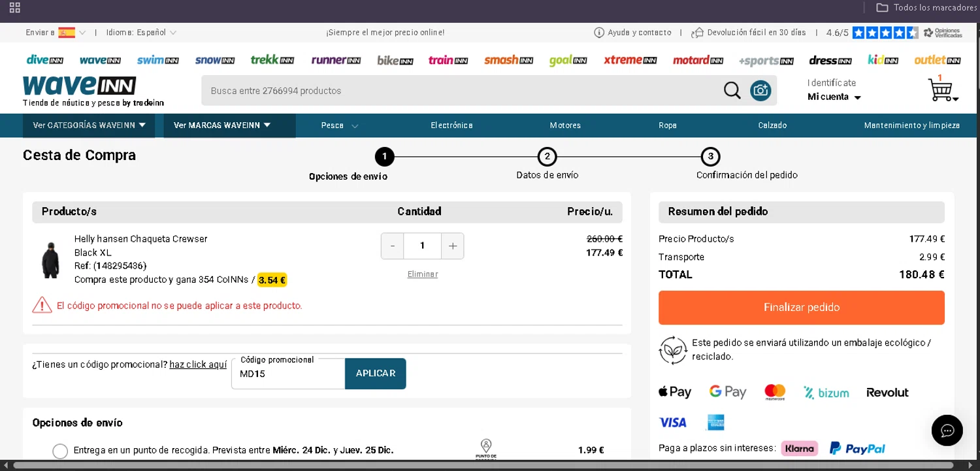Click the Eliminar link under quantity
The image size is (980, 471).
pos(423,274)
